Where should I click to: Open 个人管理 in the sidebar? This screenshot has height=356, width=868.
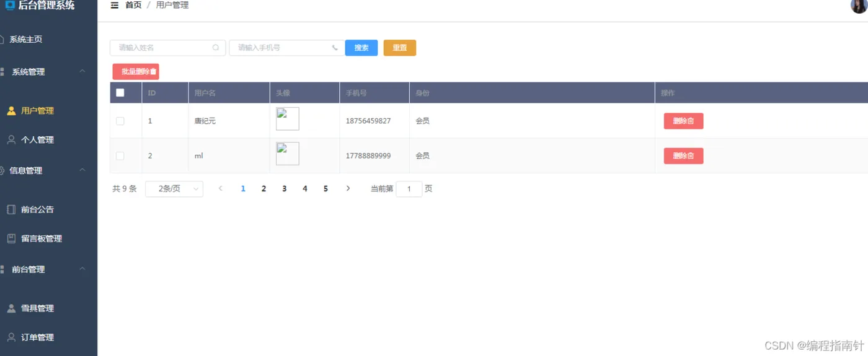point(37,140)
